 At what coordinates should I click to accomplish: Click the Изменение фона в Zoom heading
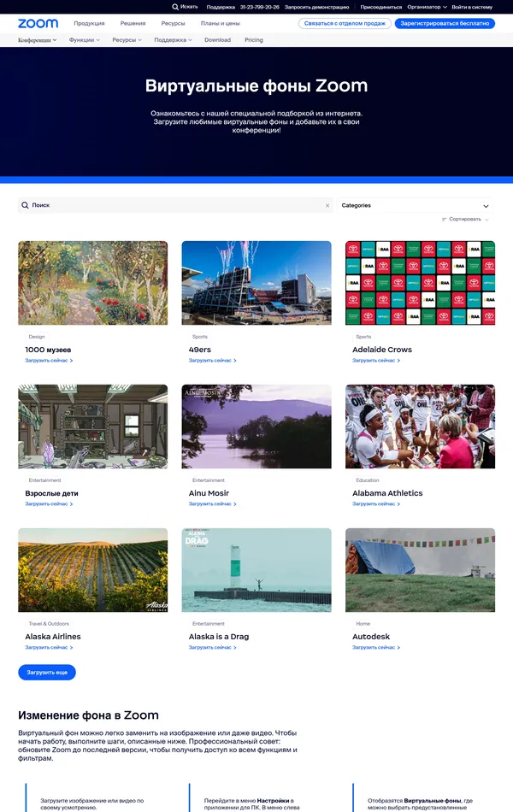89,715
